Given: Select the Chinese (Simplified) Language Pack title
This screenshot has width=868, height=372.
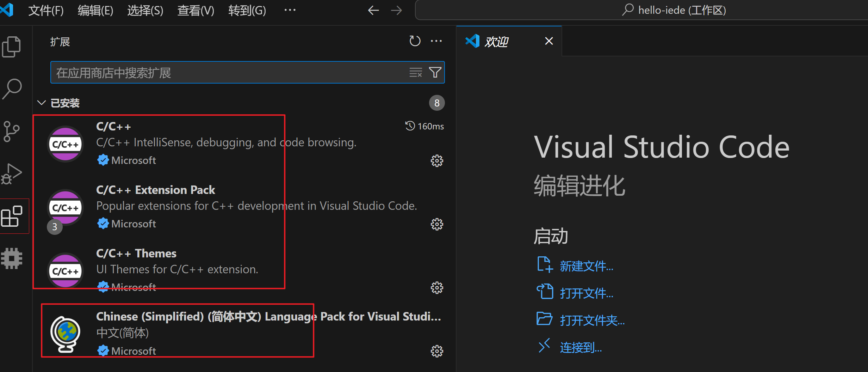Looking at the screenshot, I should pos(268,317).
